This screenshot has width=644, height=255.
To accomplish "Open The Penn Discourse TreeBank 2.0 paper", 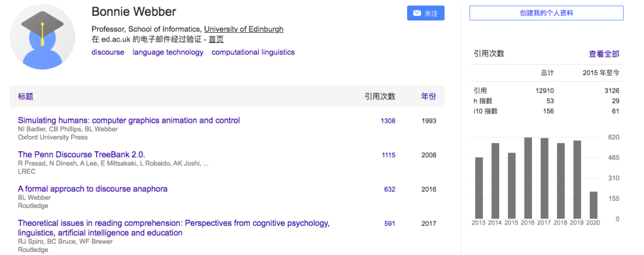I will [x=81, y=155].
